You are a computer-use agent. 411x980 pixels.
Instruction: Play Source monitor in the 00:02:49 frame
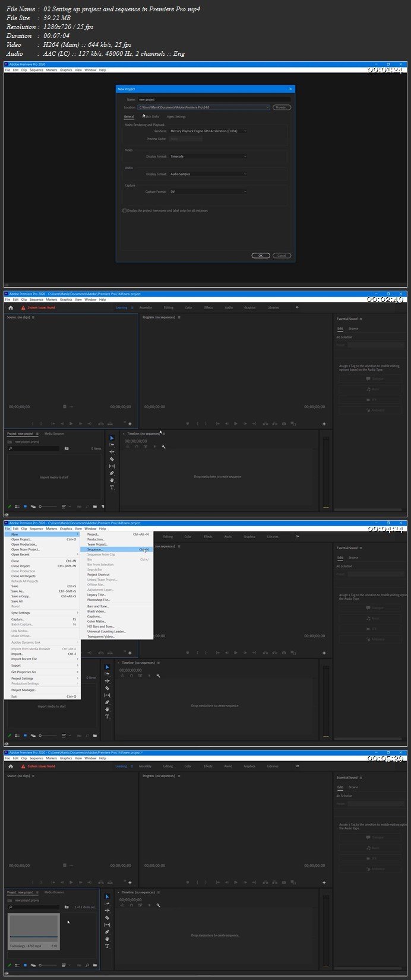[71, 424]
